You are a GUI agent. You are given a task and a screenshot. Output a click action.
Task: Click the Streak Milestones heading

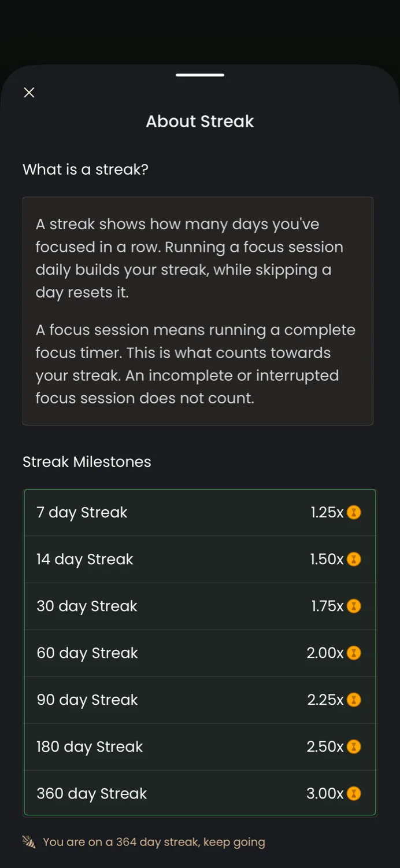87,462
